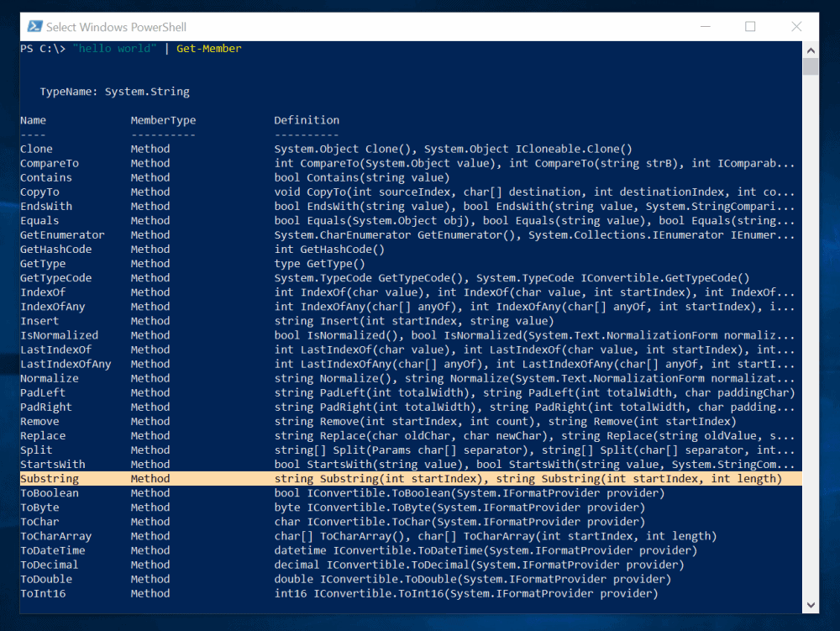Click the Contains method name
Viewport: 840px width, 631px height.
point(45,177)
